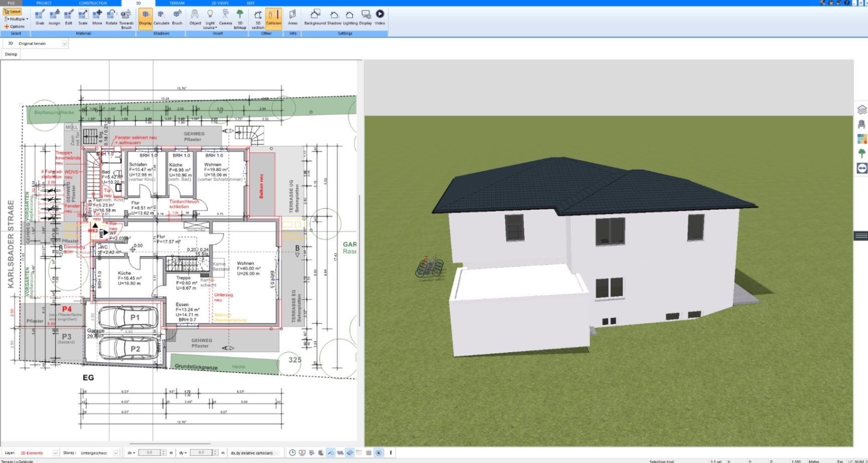Insert a Camera

[x=226, y=18]
